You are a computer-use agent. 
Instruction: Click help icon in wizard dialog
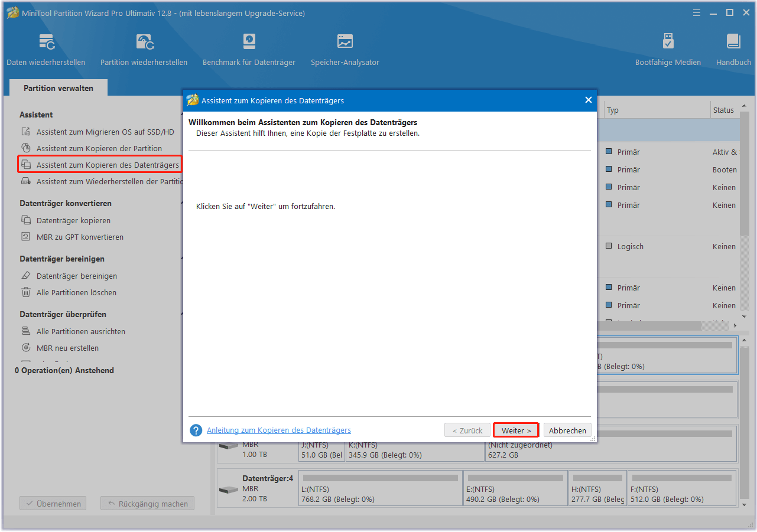coord(196,430)
